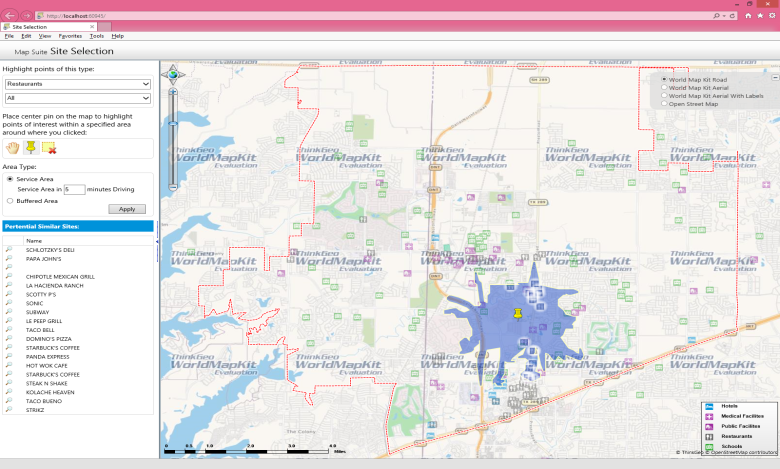
Task: Clear the selected area with red X tool
Action: (x=49, y=148)
